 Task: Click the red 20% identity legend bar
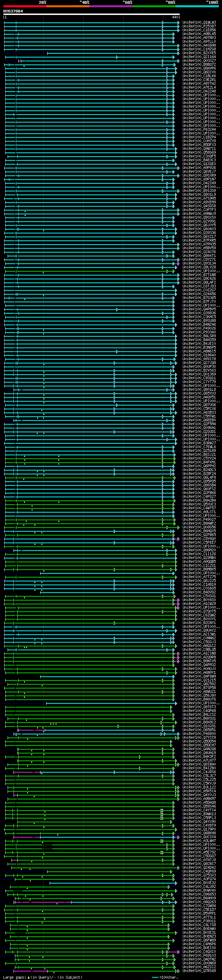25,6
